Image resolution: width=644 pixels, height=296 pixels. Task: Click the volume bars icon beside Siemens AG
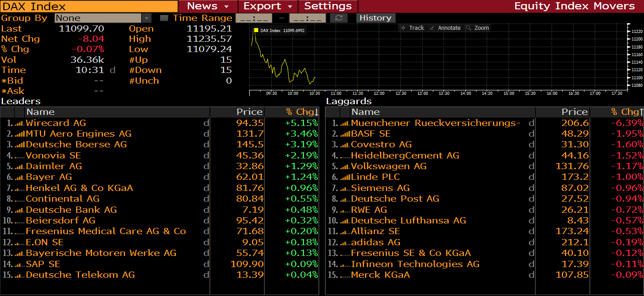(345, 188)
